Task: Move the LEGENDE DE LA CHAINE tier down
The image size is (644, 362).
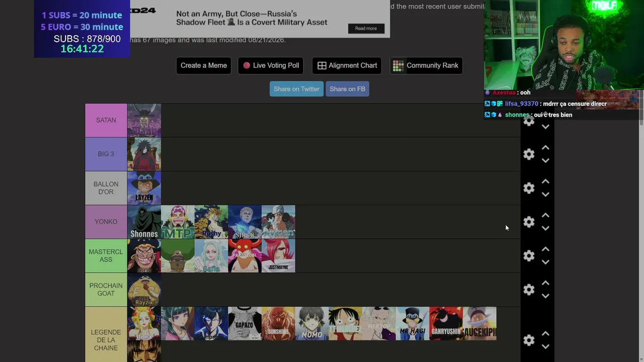Action: [x=545, y=346]
